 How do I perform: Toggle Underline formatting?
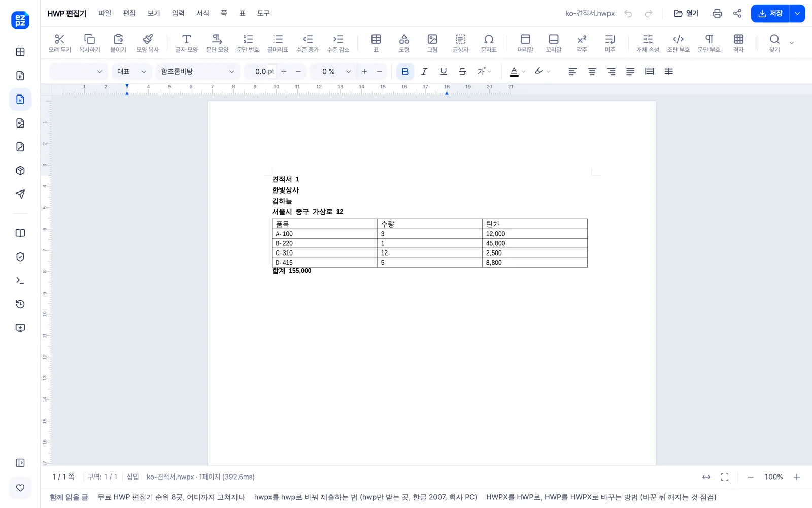[x=444, y=72]
